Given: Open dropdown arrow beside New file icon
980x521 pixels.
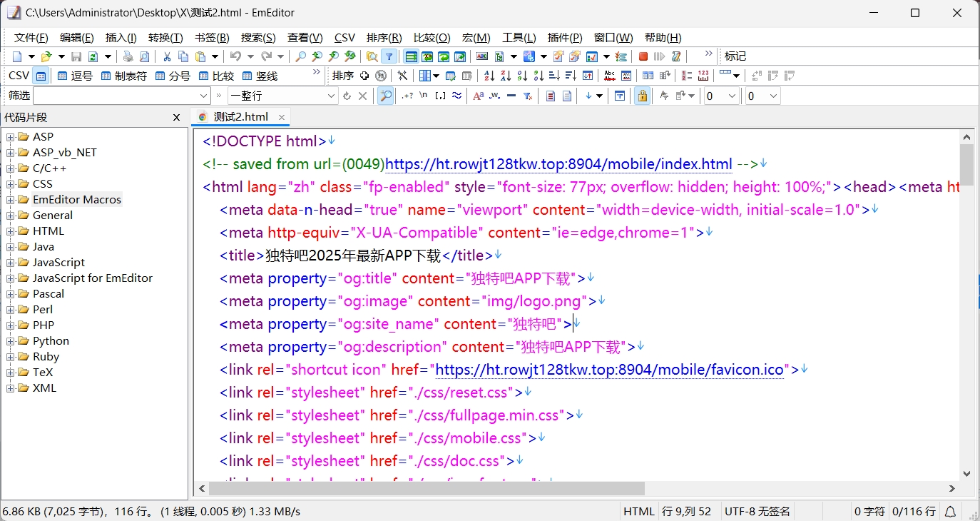Looking at the screenshot, I should coord(31,56).
